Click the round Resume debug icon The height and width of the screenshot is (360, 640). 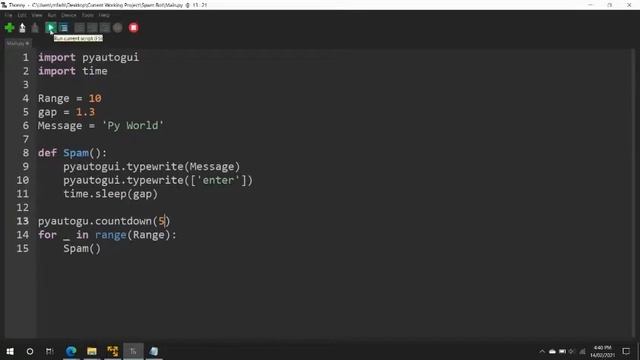[118, 28]
